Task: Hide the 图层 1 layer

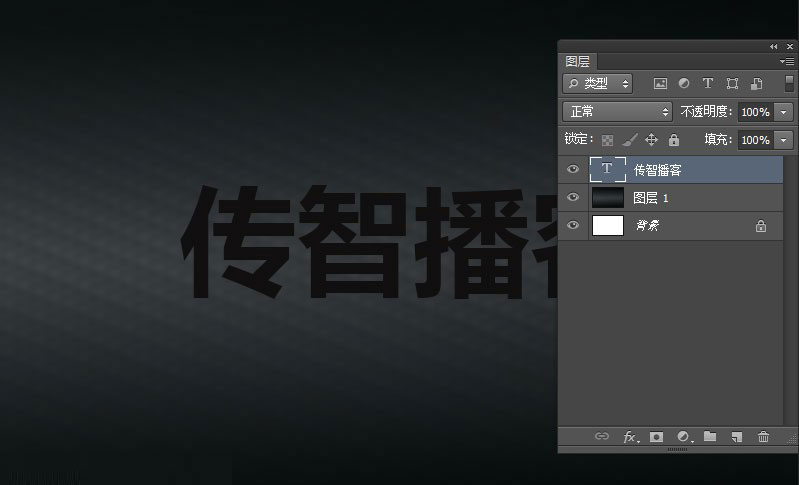Action: pyautogui.click(x=573, y=197)
